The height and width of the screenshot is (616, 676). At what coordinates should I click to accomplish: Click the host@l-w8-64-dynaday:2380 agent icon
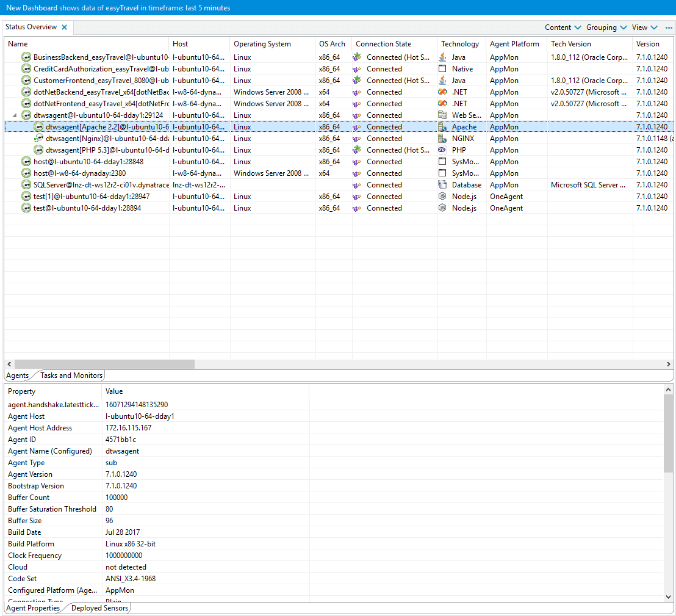pos(26,173)
